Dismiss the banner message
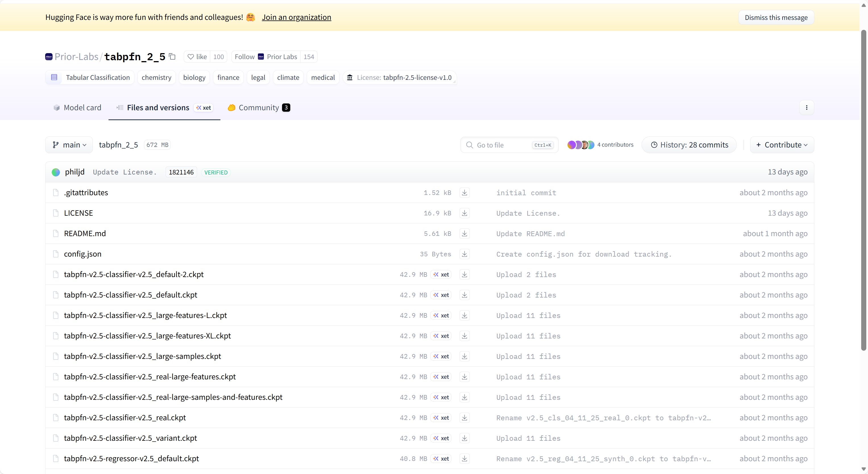This screenshot has width=868, height=474. click(776, 18)
